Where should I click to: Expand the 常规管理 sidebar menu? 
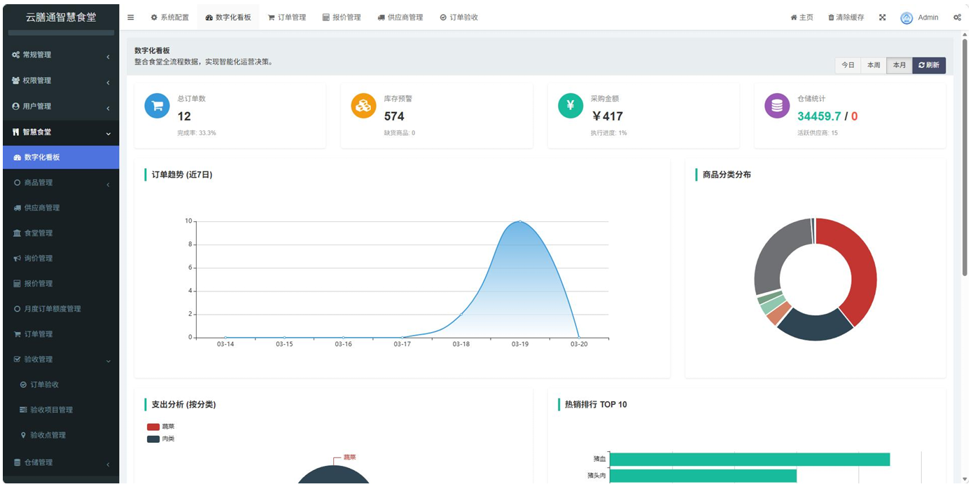[x=60, y=55]
